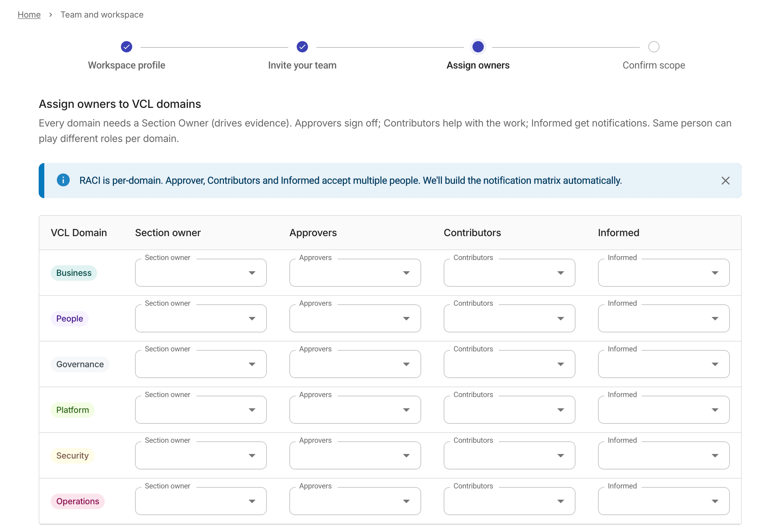Click the VCL Domain column header
This screenshot has height=532, width=765.
point(79,233)
